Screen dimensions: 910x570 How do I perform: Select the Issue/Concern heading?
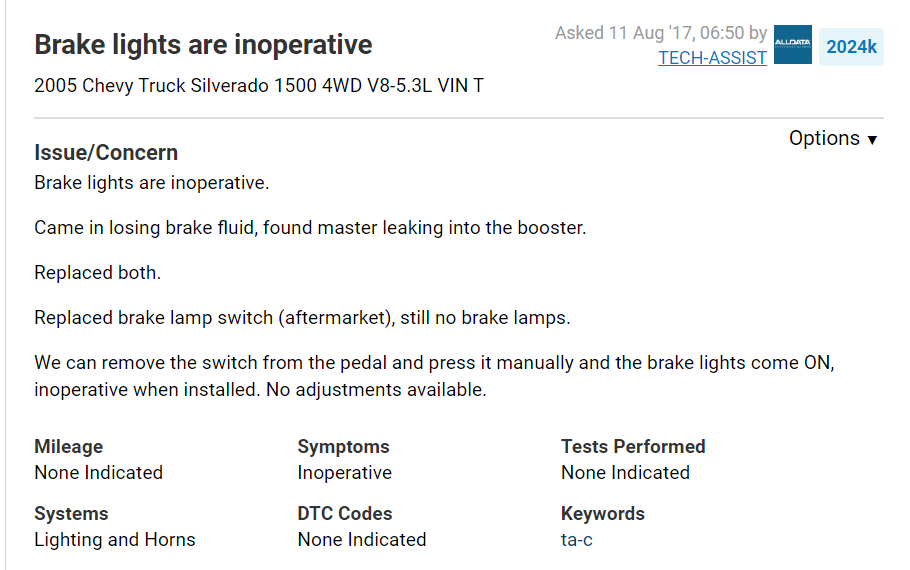(x=106, y=153)
